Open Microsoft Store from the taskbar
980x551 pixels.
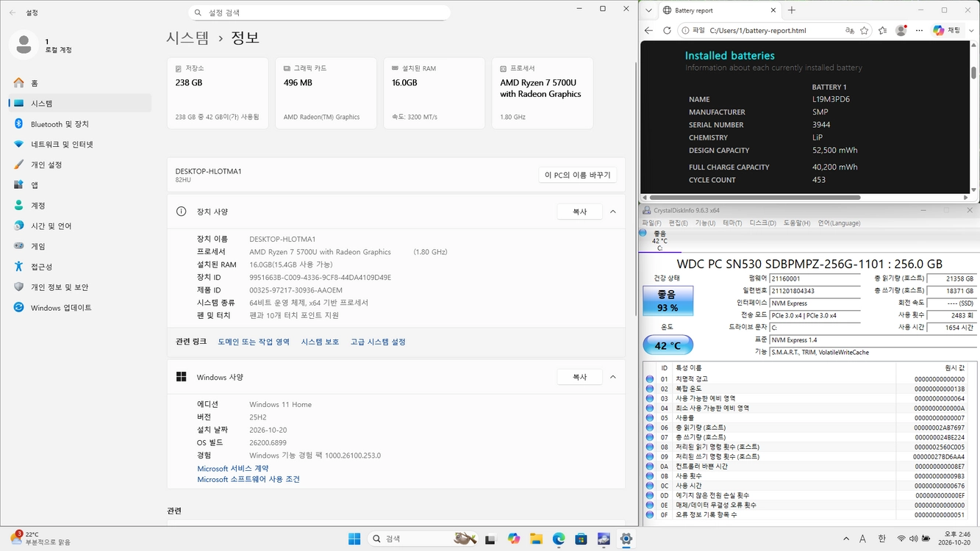tap(581, 539)
